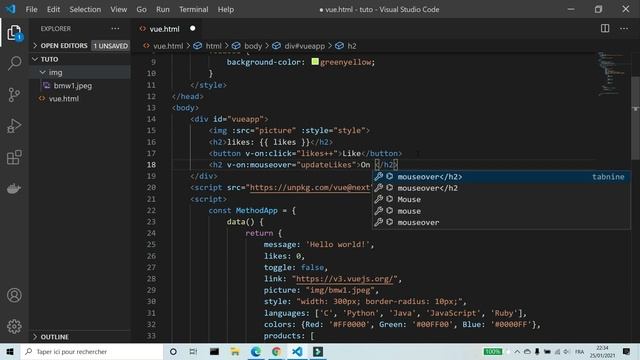This screenshot has height=360, width=640.
Task: Open editor More Actions menu
Action: 624,28
